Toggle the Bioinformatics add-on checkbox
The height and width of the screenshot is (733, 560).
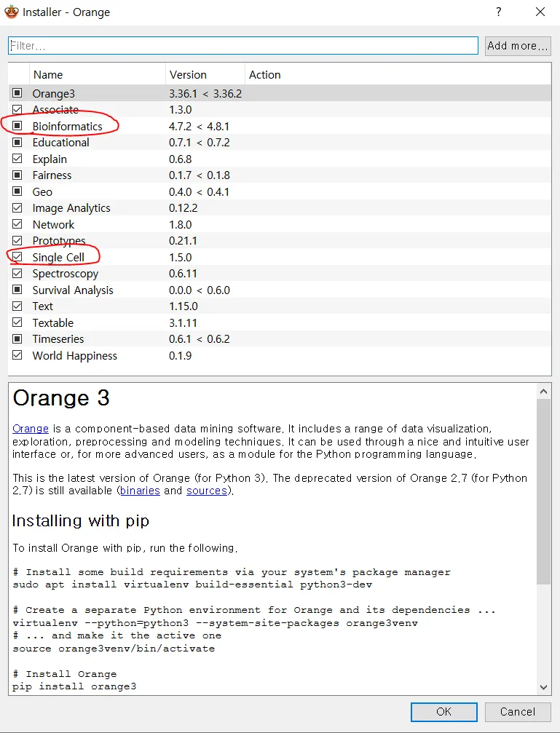point(17,126)
